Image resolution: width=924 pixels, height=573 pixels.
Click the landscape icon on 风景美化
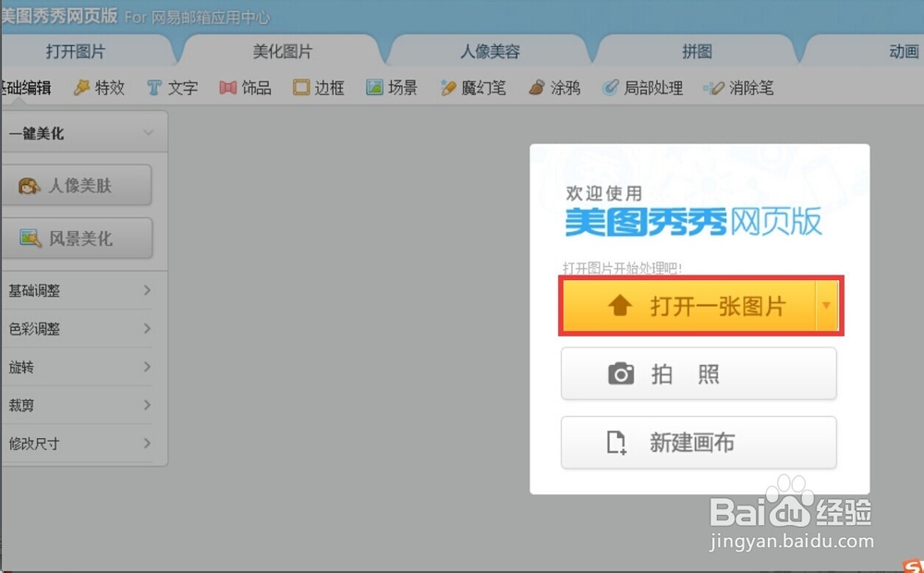[x=30, y=238]
